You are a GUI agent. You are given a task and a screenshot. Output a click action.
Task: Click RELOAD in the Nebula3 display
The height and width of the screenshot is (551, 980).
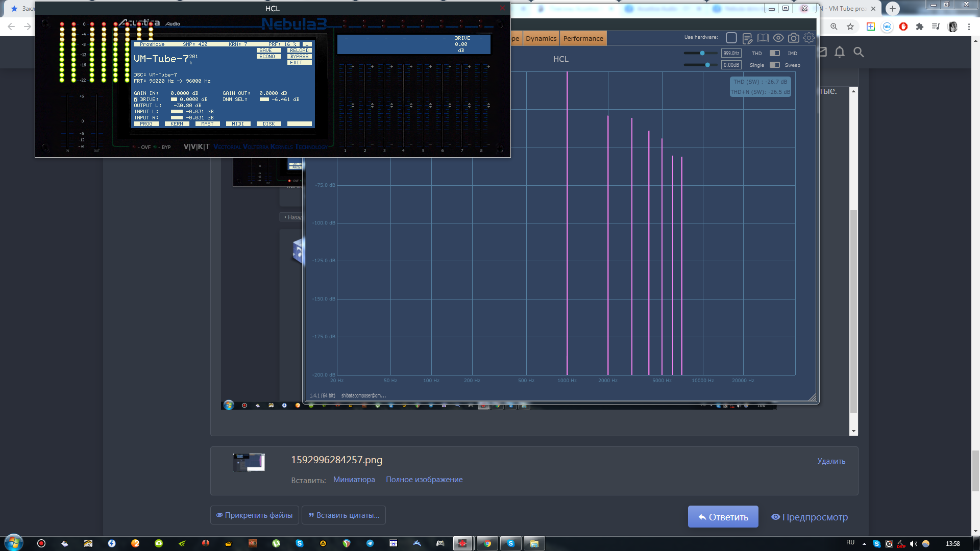point(299,51)
